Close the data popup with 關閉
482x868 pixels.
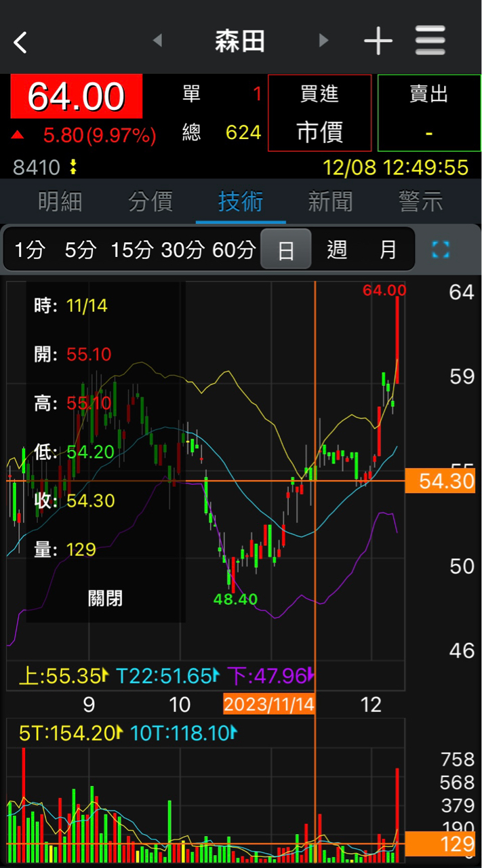coord(105,598)
